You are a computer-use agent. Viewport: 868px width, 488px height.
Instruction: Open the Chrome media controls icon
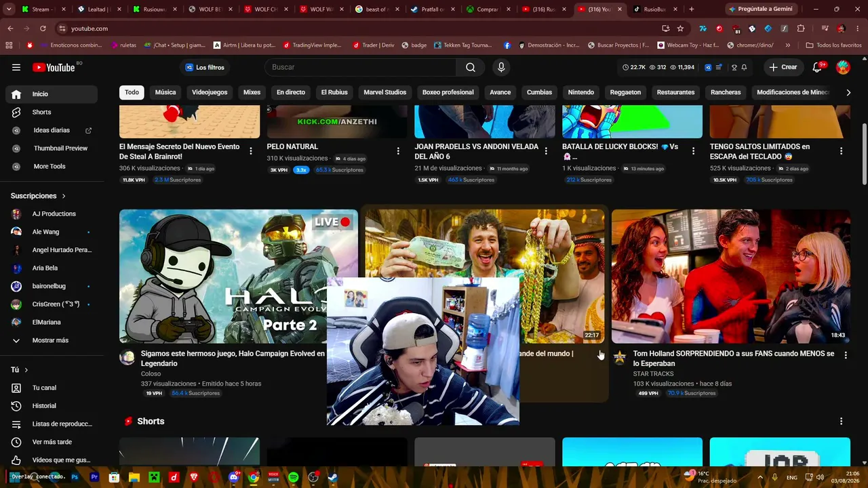pos(825,28)
